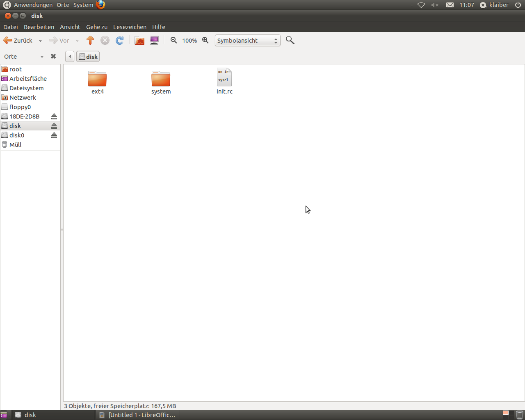Open the Vor history dropdown arrow
Image resolution: width=525 pixels, height=420 pixels.
coord(77,41)
